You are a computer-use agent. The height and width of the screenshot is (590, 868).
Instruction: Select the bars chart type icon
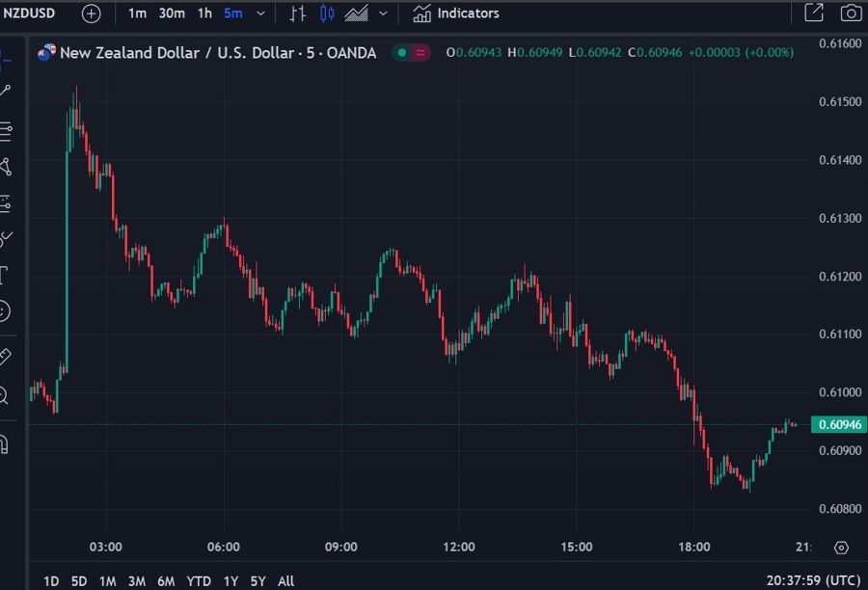[298, 13]
